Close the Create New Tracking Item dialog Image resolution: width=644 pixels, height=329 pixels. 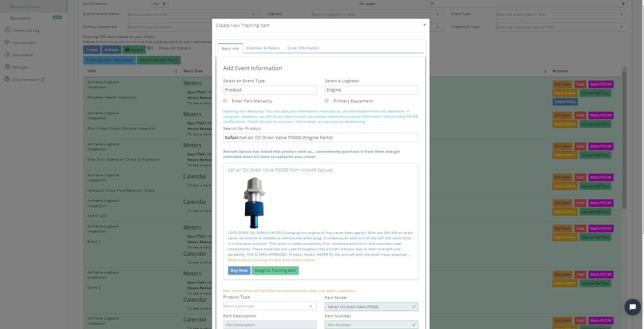424,25
